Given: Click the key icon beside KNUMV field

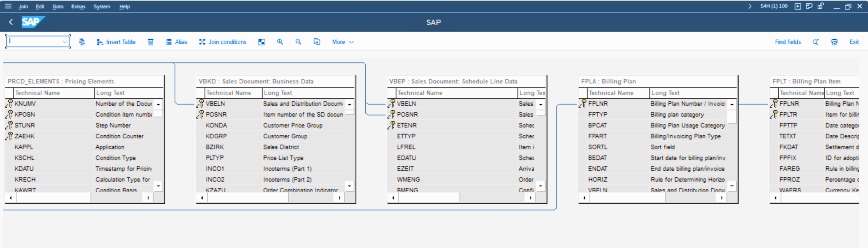Looking at the screenshot, I should point(9,104).
